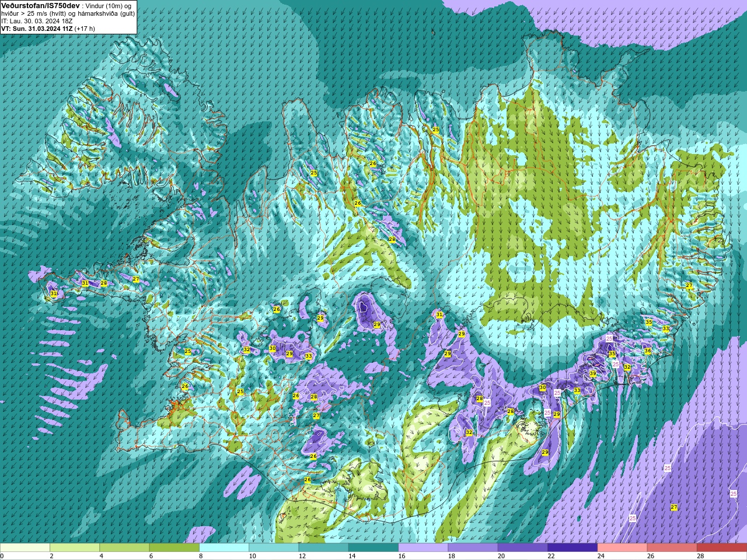747x560 pixels.
Task: Click the 'IT: Lau. 30. 03. 2024 18Z' line
Action: tap(37, 21)
